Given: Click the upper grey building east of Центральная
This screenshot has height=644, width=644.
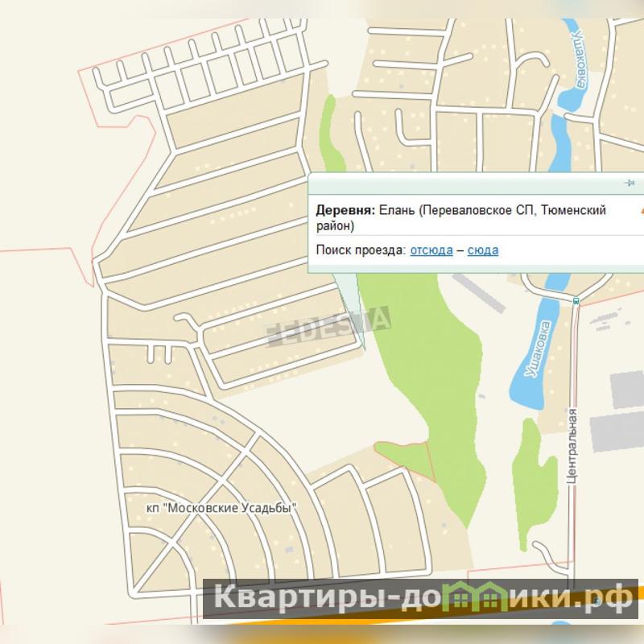Looking at the screenshot, I should tap(626, 390).
